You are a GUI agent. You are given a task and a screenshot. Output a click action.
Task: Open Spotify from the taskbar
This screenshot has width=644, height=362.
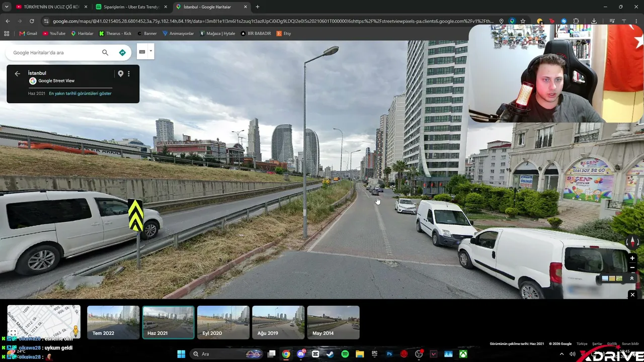point(345,354)
